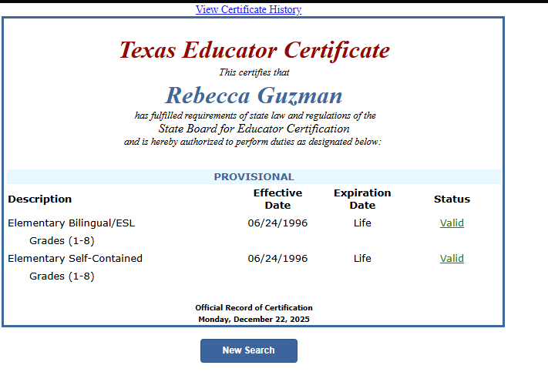The width and height of the screenshot is (548, 392).
Task: Click the This certifies that text
Action: coord(254,72)
